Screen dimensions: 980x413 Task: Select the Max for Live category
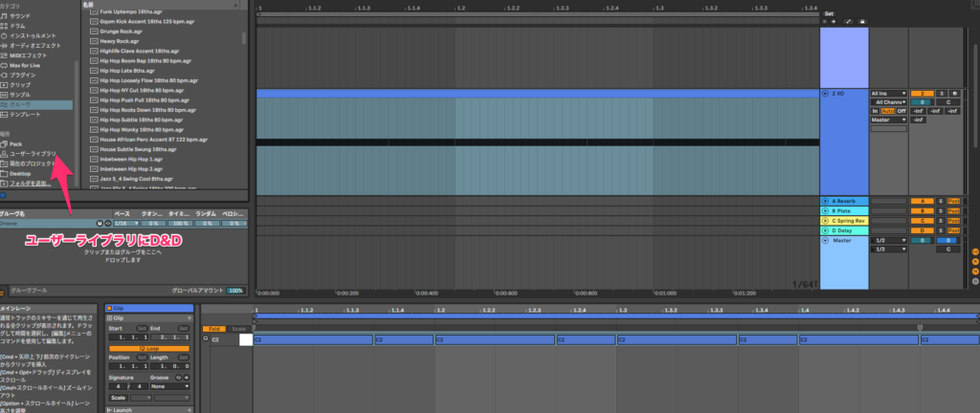coord(25,64)
